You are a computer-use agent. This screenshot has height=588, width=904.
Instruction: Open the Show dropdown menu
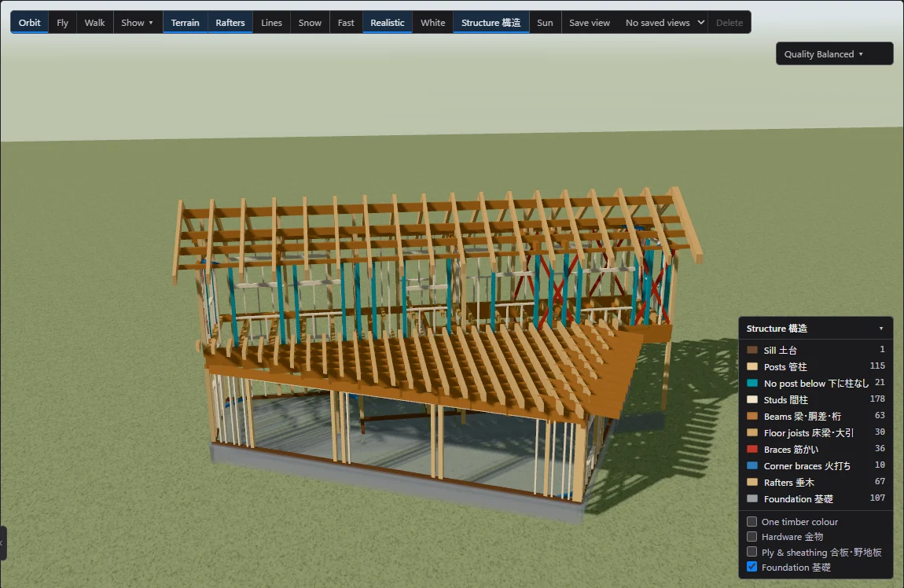138,23
